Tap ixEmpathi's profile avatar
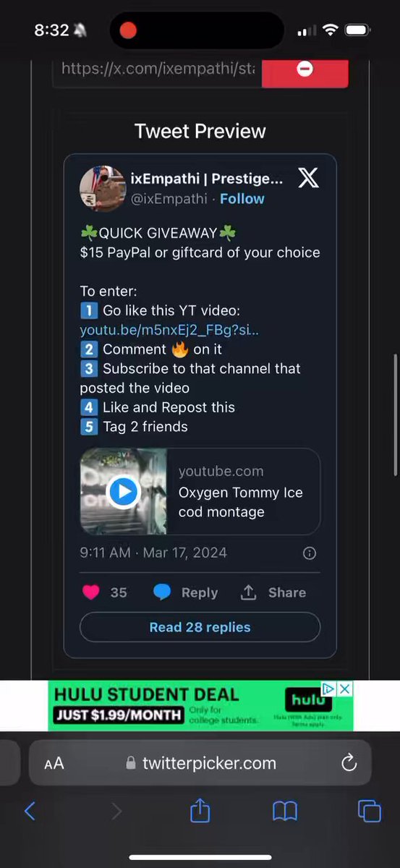 click(x=103, y=188)
